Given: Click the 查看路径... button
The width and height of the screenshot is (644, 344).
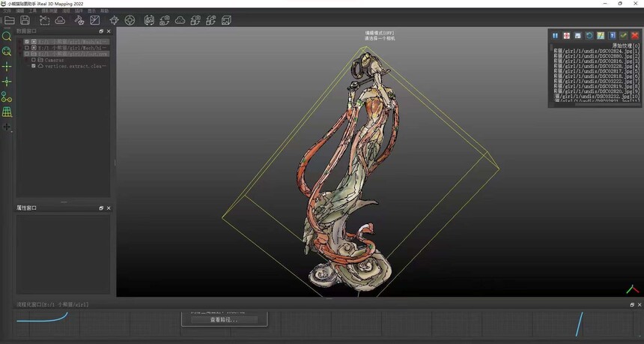Looking at the screenshot, I should (x=224, y=320).
